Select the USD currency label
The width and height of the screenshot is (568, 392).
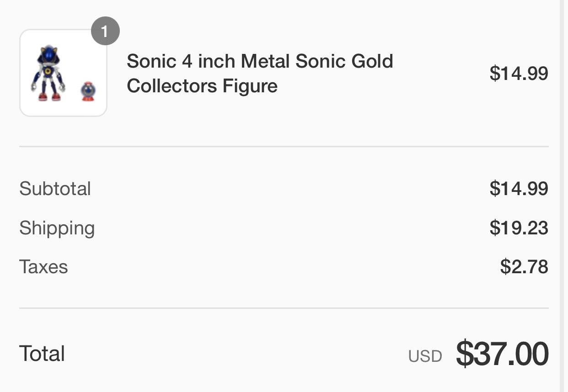click(x=426, y=354)
